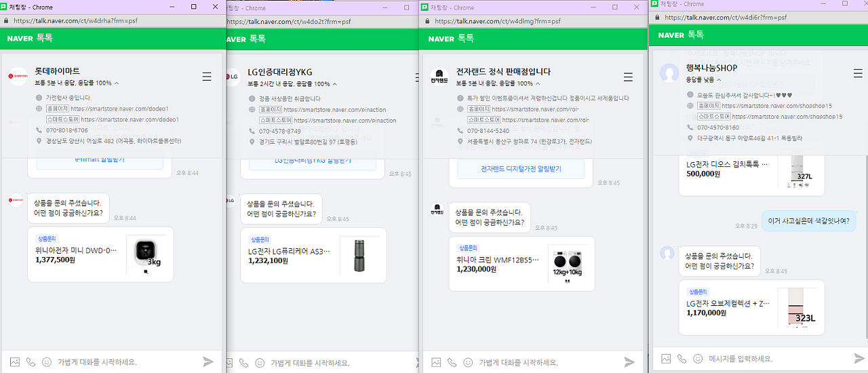Attach an image in 행복나눔SHOP chat
This screenshot has width=868, height=373.
[x=666, y=358]
